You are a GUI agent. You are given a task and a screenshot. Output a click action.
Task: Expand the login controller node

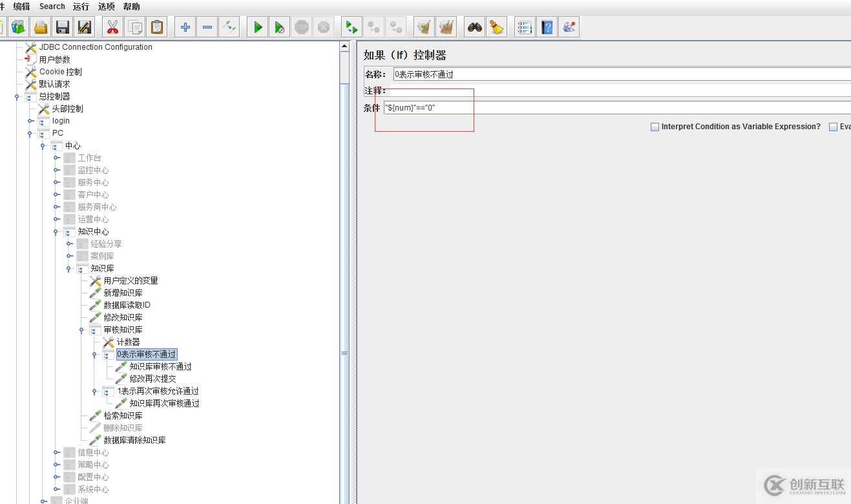pyautogui.click(x=30, y=121)
